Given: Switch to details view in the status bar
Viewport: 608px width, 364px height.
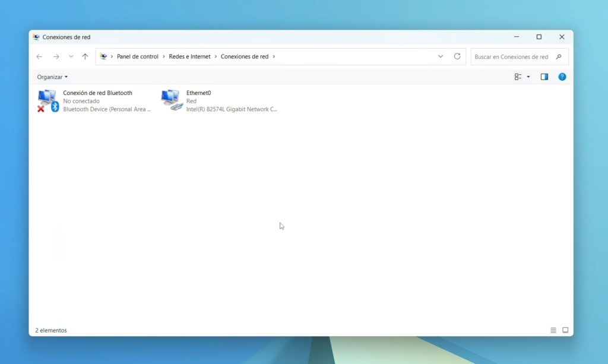Looking at the screenshot, I should pos(553,330).
